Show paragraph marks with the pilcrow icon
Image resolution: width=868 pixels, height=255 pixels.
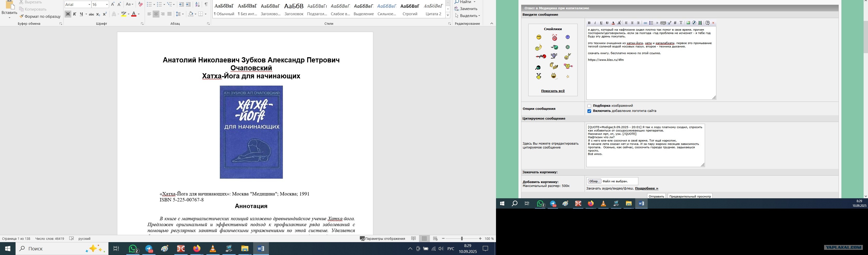pyautogui.click(x=206, y=4)
